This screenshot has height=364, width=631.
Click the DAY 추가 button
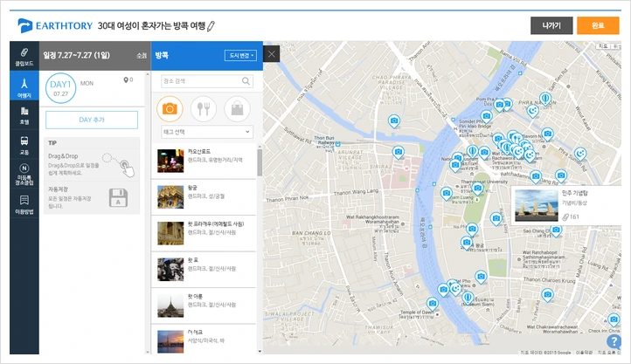click(x=92, y=120)
